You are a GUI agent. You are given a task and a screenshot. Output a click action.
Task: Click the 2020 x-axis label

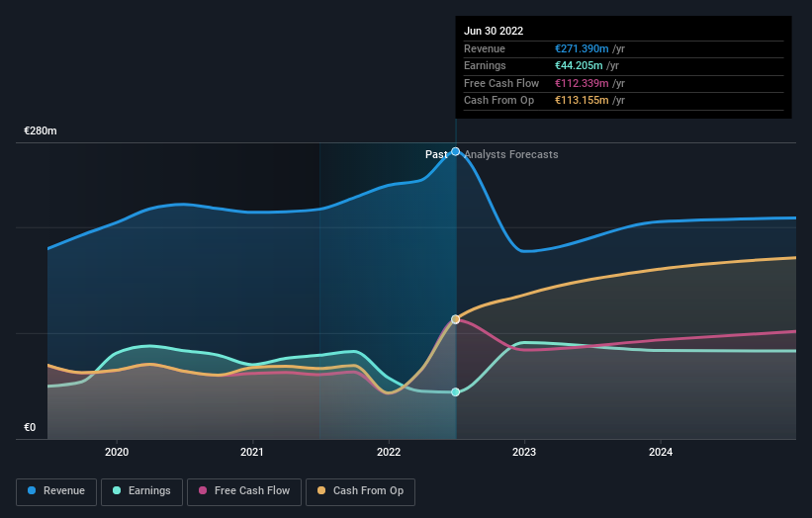coord(117,453)
